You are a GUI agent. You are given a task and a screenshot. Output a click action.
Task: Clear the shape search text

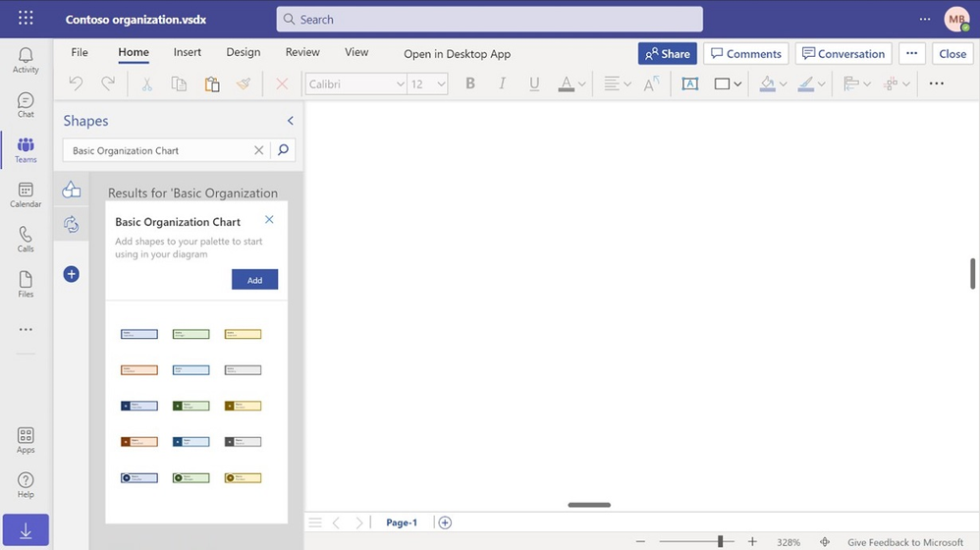tap(259, 150)
